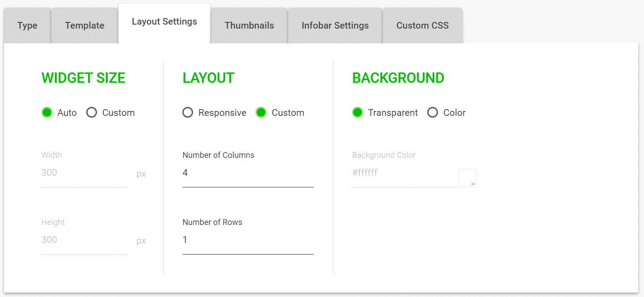Open the Infobar Settings tab
Screen dimensions: 644x297
pyautogui.click(x=335, y=25)
